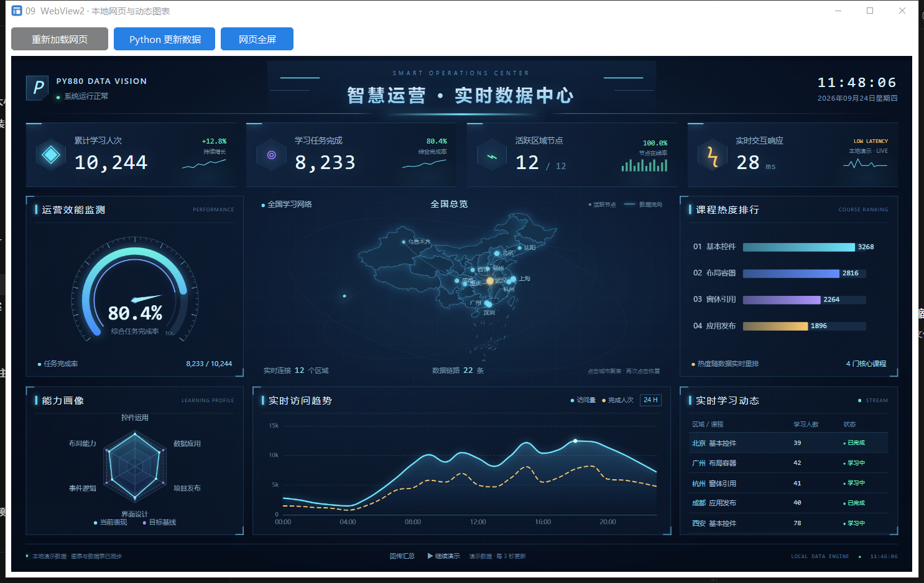This screenshot has height=583, width=924.
Task: Click the 成都 应用发布 row in 实时学习动态
Action: [790, 503]
